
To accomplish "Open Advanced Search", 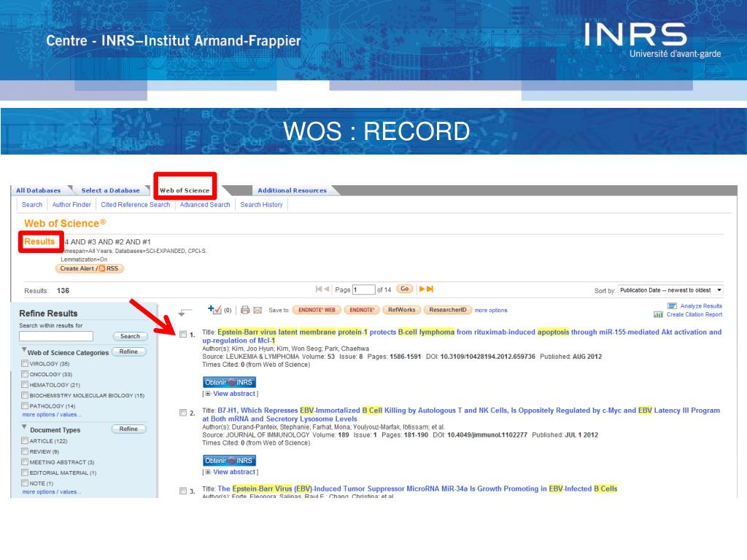I will pyautogui.click(x=205, y=205).
